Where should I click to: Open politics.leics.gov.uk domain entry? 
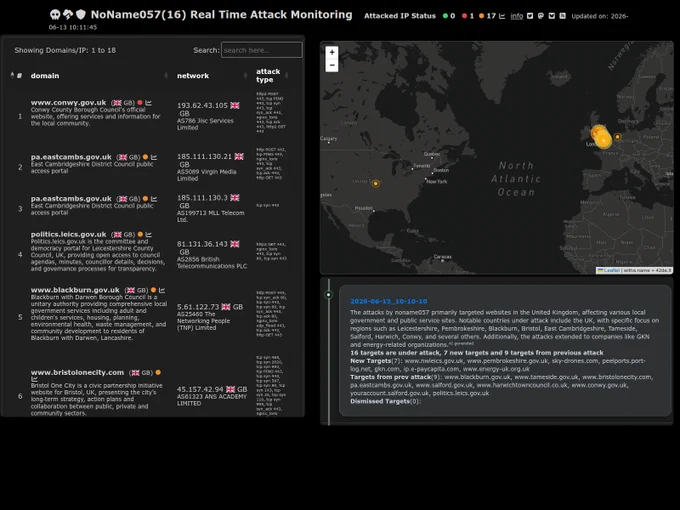pos(68,234)
